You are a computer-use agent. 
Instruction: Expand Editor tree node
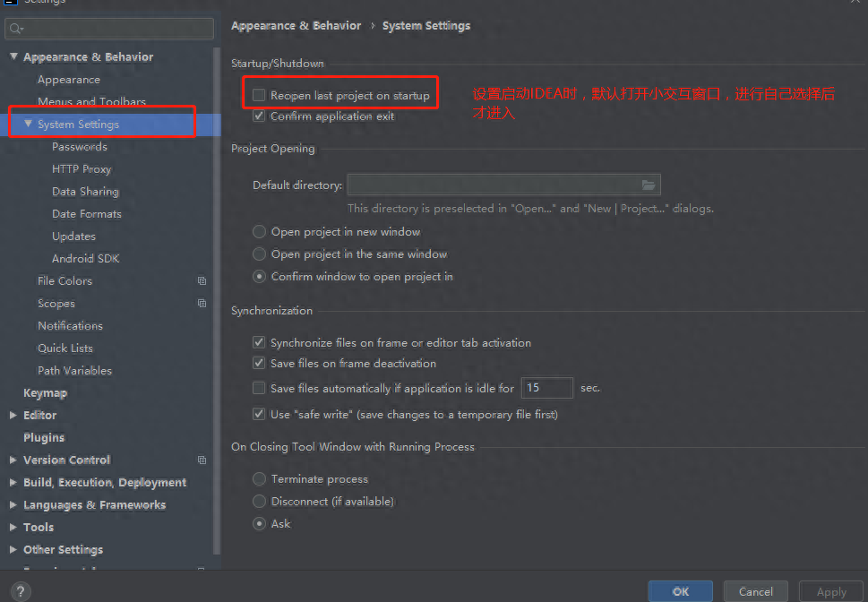13,416
